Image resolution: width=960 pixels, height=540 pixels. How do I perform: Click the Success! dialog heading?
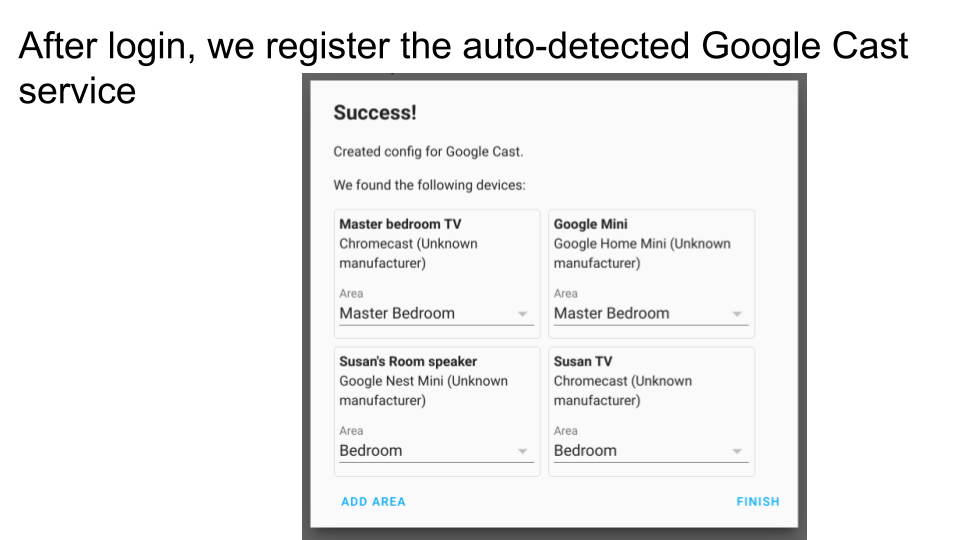click(x=375, y=113)
